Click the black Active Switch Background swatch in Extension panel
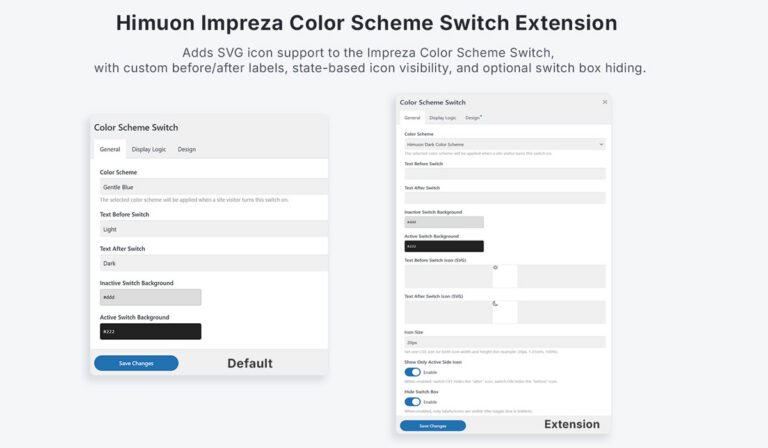The image size is (768, 448). tap(443, 246)
